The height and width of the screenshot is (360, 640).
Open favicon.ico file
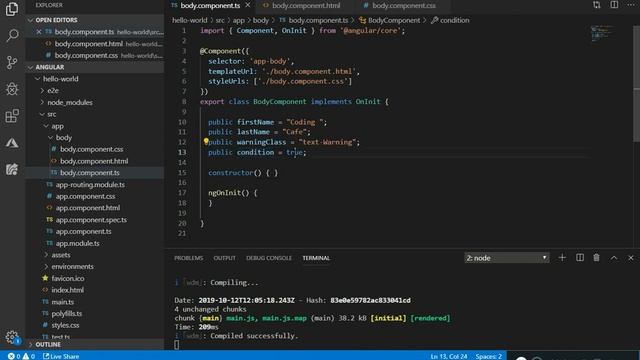[x=68, y=278]
